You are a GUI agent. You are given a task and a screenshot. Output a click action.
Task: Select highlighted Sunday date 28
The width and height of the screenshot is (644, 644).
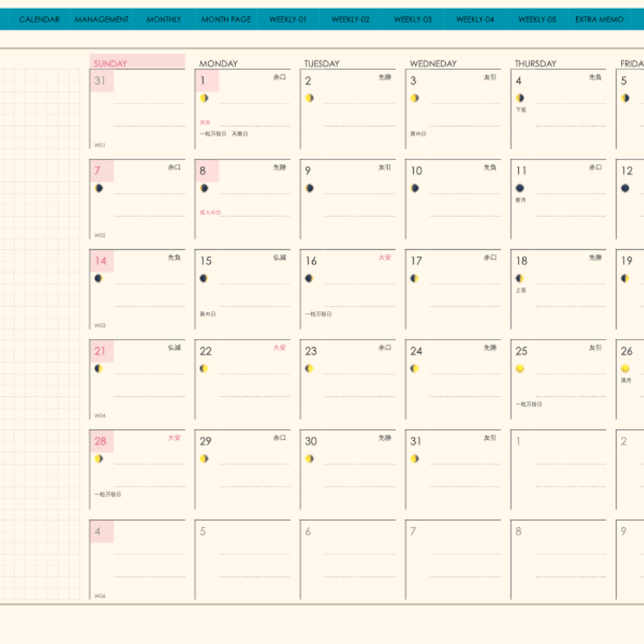pos(101,441)
